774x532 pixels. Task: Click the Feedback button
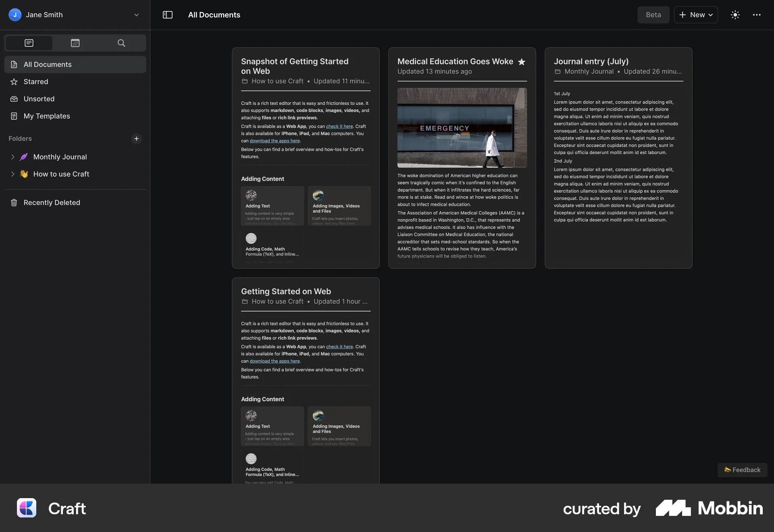pyautogui.click(x=743, y=470)
